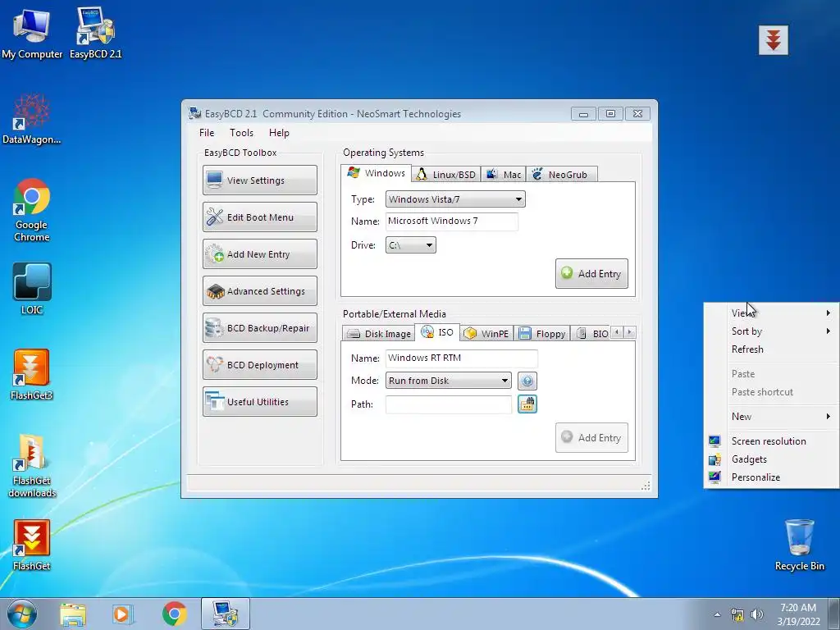Open the Type dropdown Windows Vista/7
840x630 pixels.
click(455, 199)
